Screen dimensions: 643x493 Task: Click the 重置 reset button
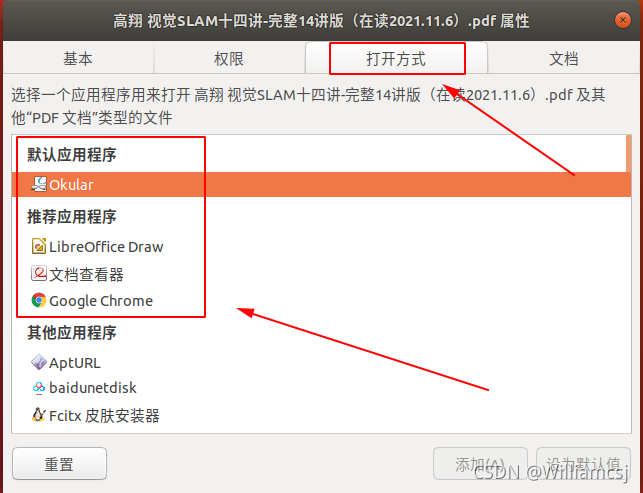point(59,464)
